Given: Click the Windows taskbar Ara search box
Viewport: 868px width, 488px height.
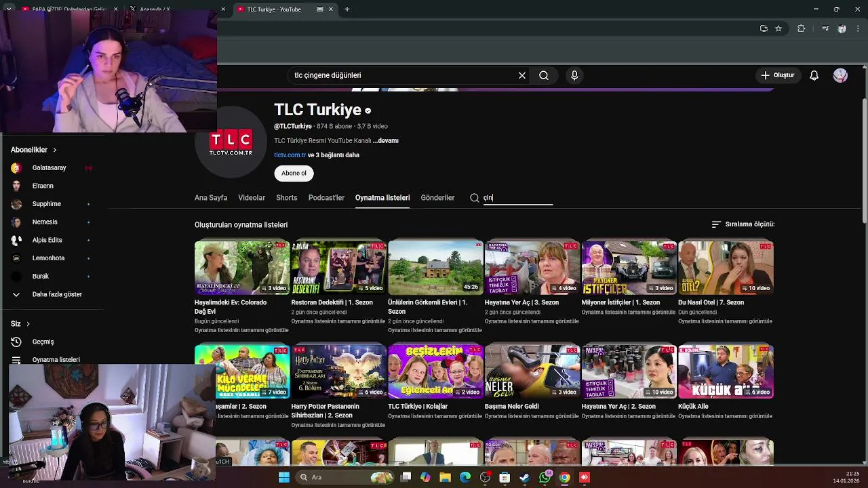Looking at the screenshot, I should pyautogui.click(x=346, y=477).
